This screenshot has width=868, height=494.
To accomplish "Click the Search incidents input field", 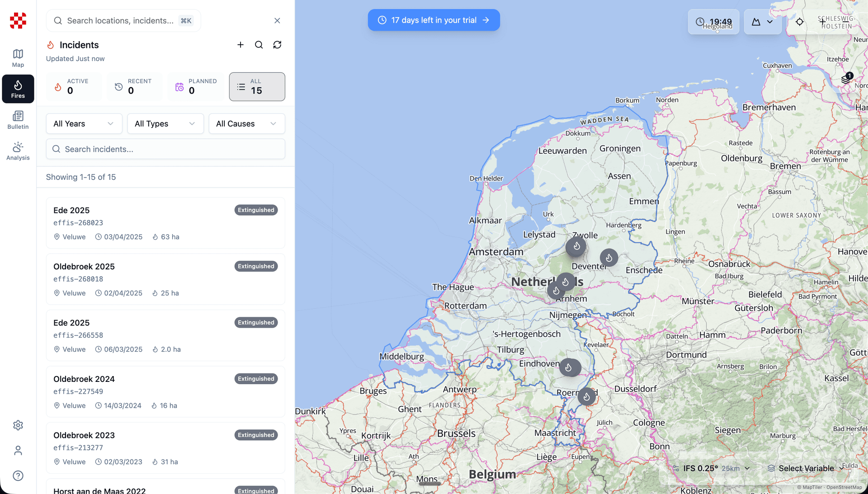I will 165,149.
